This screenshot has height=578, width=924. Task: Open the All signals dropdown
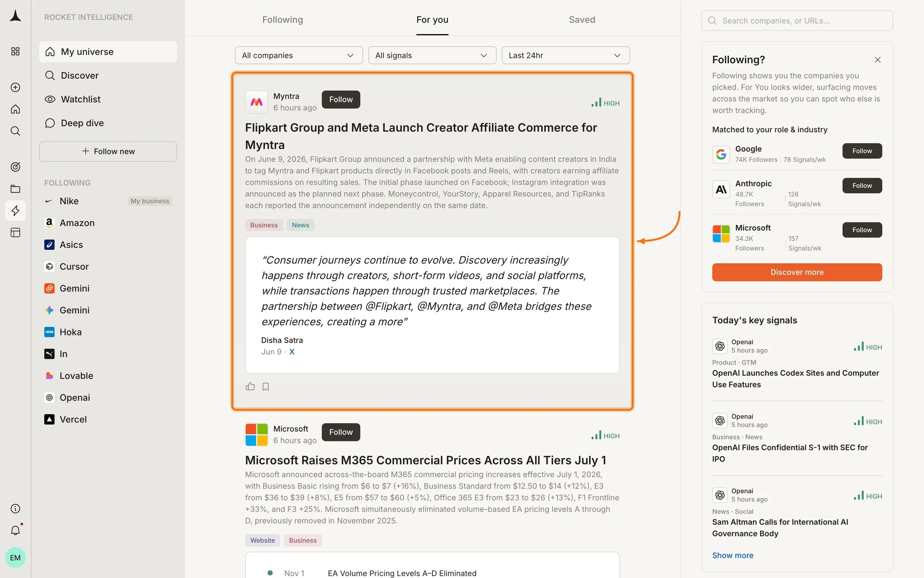pos(432,56)
